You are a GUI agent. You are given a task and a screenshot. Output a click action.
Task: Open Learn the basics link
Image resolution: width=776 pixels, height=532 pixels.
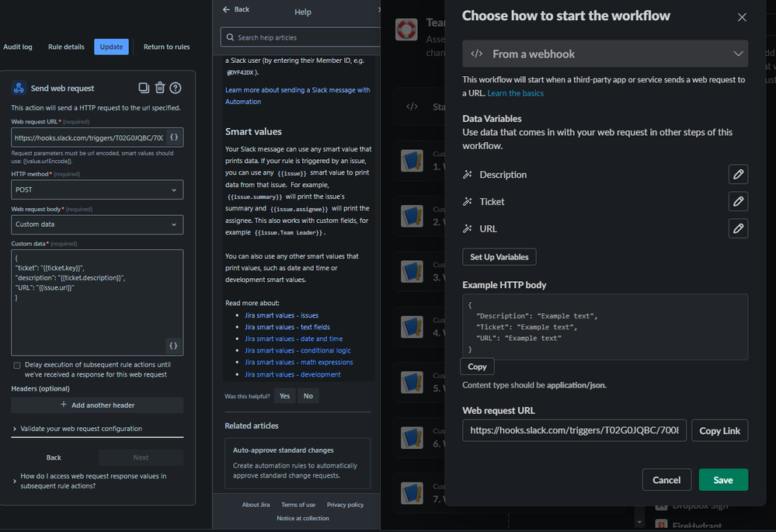pyautogui.click(x=515, y=93)
